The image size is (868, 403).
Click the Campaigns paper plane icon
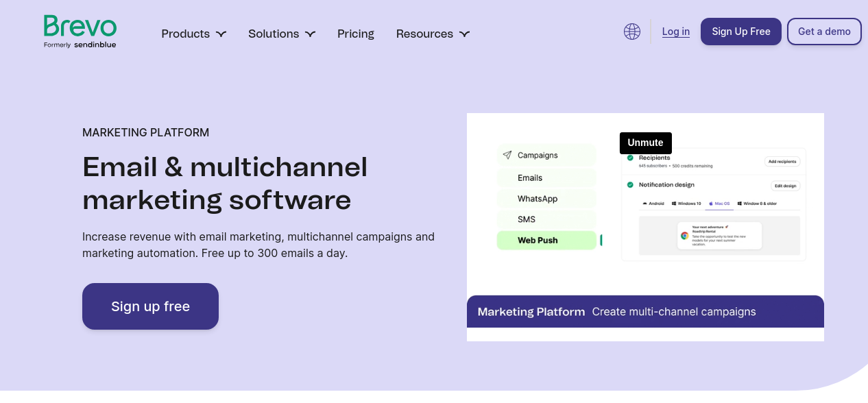[x=507, y=155]
